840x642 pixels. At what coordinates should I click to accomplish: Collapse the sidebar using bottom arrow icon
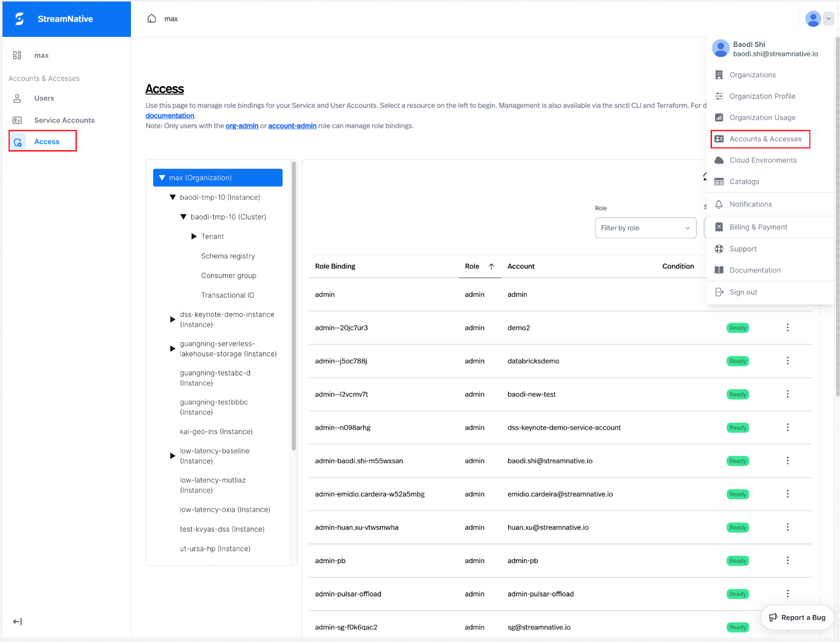[17, 622]
